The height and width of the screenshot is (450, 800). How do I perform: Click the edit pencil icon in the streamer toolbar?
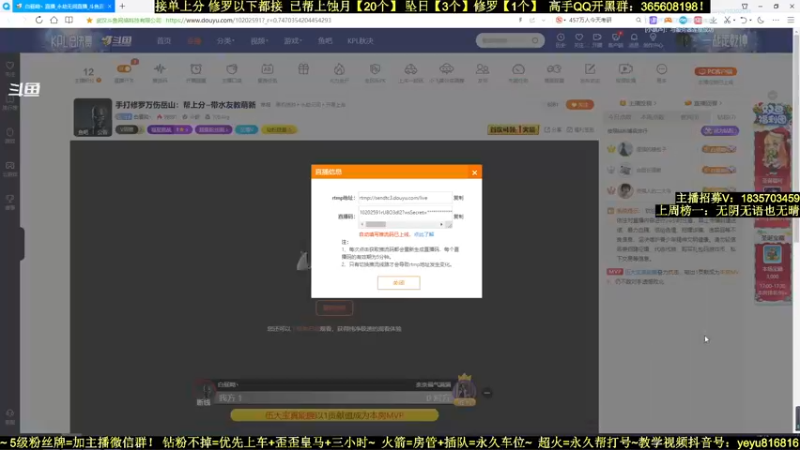pos(590,69)
